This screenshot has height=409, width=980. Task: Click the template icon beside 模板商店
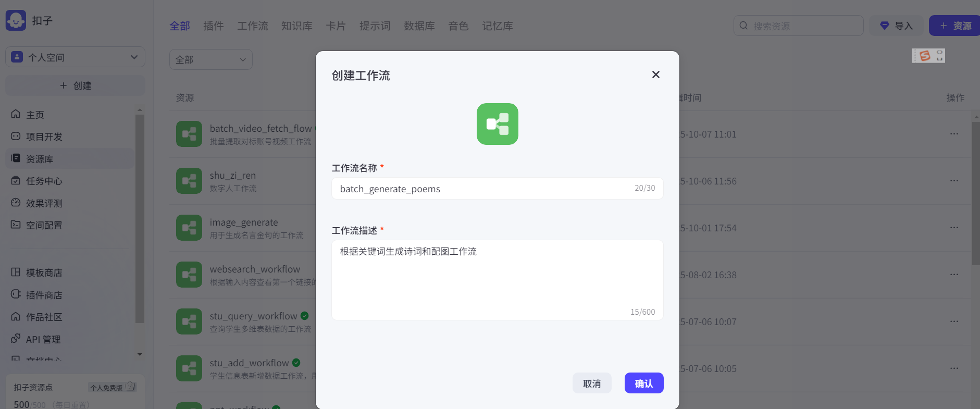click(x=16, y=272)
